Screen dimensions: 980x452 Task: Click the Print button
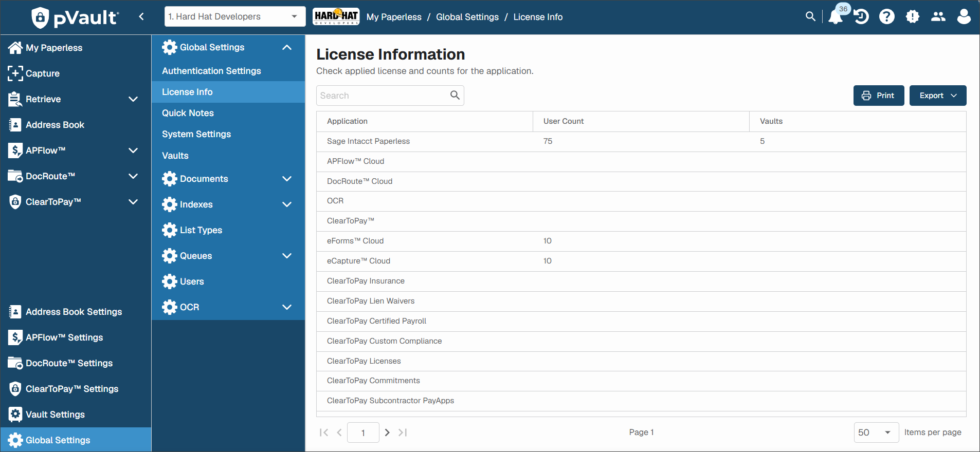tap(879, 96)
